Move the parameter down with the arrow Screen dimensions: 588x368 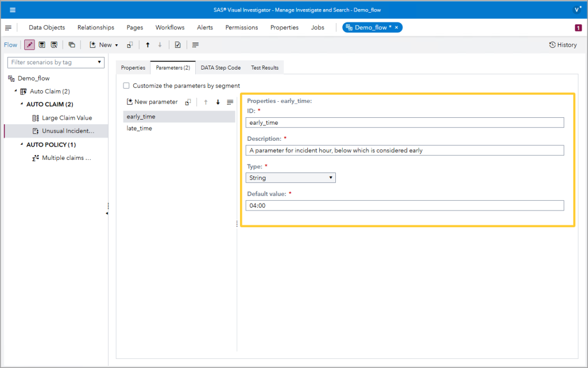click(218, 102)
